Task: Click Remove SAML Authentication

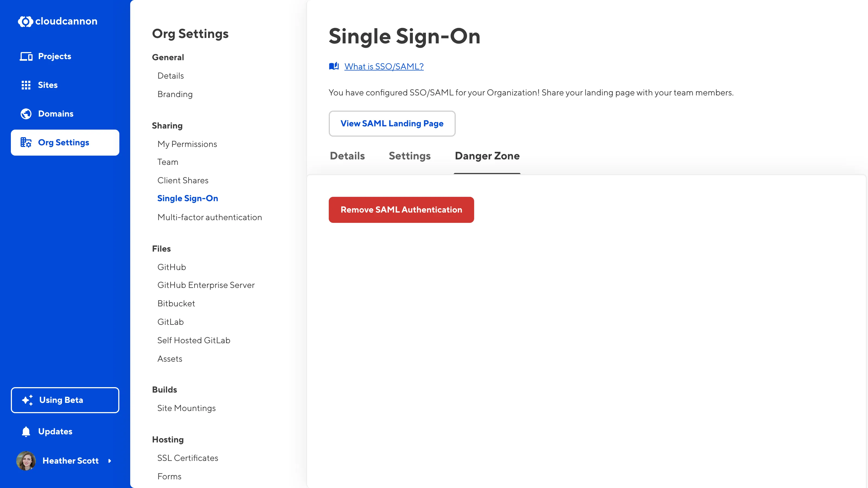Action: [x=401, y=210]
